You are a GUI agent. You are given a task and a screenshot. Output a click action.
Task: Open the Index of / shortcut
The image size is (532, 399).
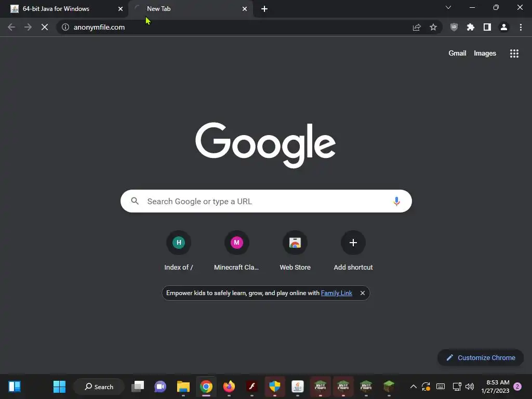point(179,250)
